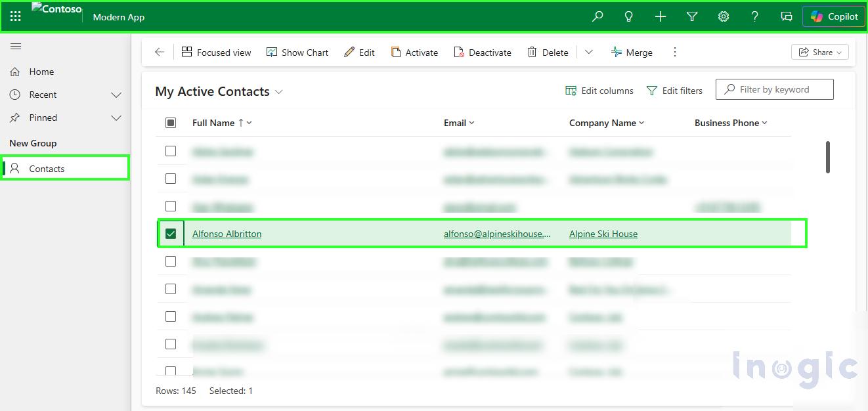Click the help question mark icon
Viewport: 868px width, 411px height.
click(x=755, y=17)
